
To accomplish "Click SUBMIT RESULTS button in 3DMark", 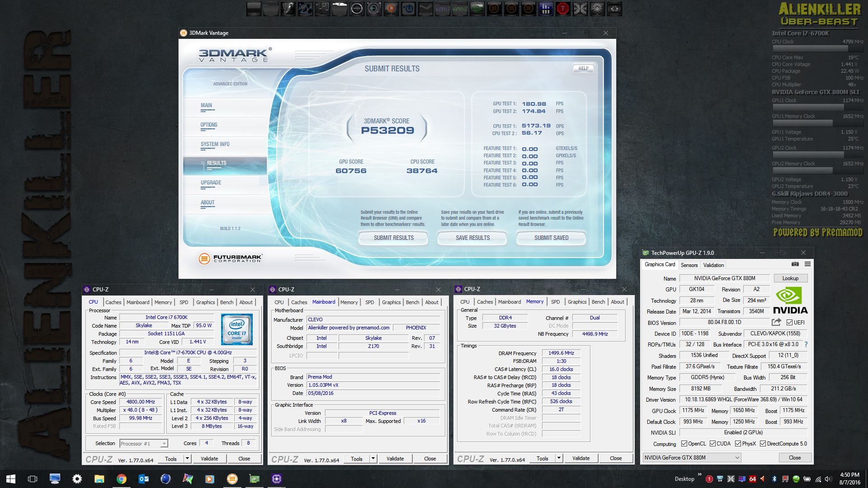I will pos(393,238).
